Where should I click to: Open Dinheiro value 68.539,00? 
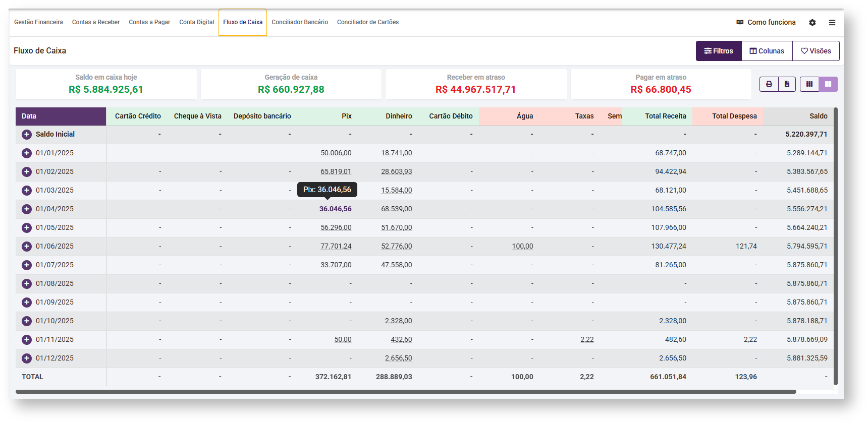click(x=397, y=209)
